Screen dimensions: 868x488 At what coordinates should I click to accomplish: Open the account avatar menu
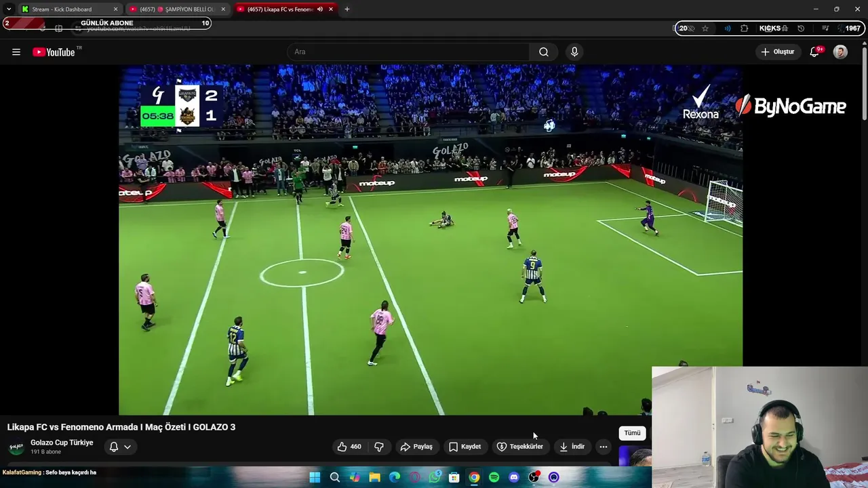click(x=840, y=52)
